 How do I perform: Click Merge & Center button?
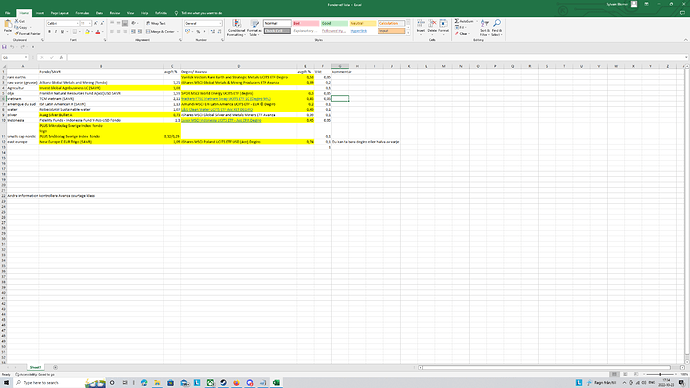tap(161, 32)
